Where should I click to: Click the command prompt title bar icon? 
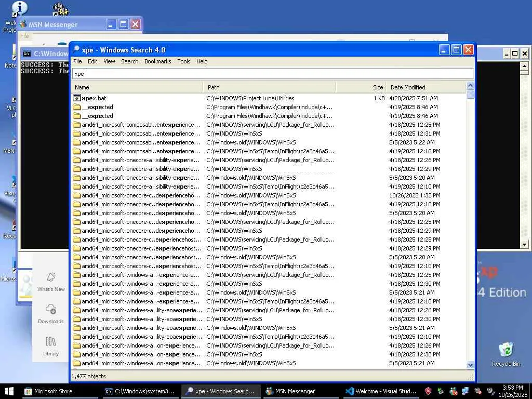[x=27, y=54]
